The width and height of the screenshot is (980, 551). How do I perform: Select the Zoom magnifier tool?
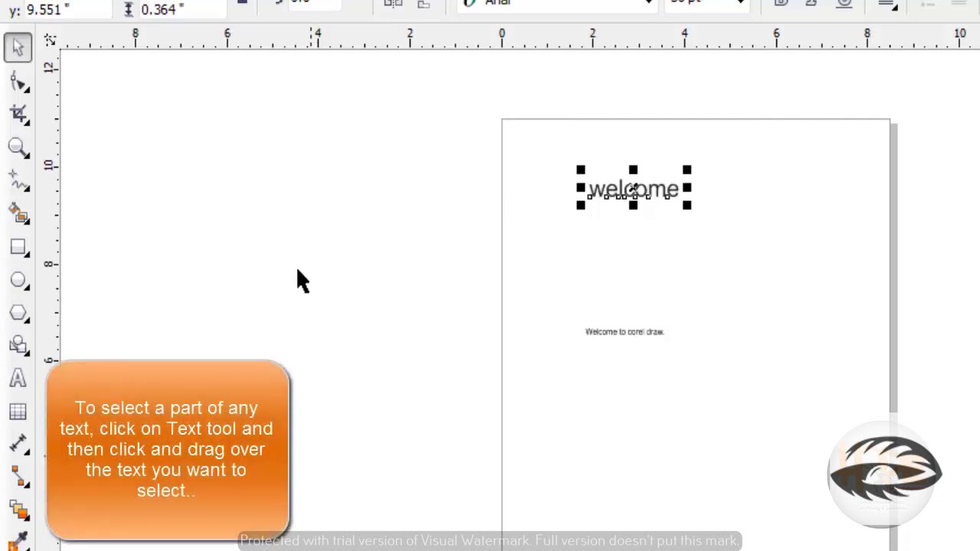click(x=18, y=148)
